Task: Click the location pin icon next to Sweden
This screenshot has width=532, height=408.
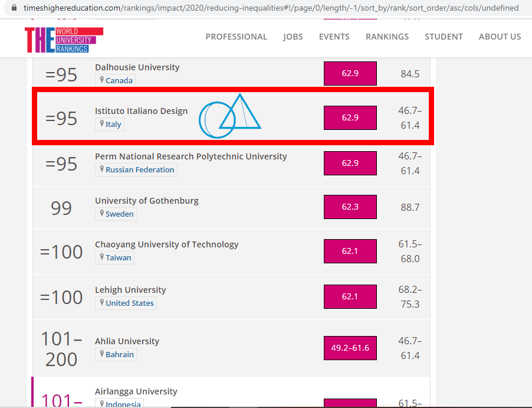Action: tap(102, 214)
